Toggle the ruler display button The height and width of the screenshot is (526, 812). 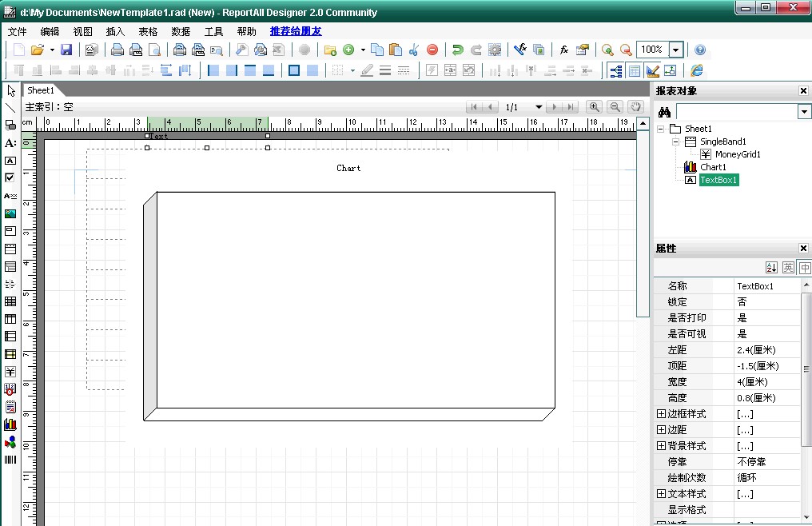click(652, 70)
